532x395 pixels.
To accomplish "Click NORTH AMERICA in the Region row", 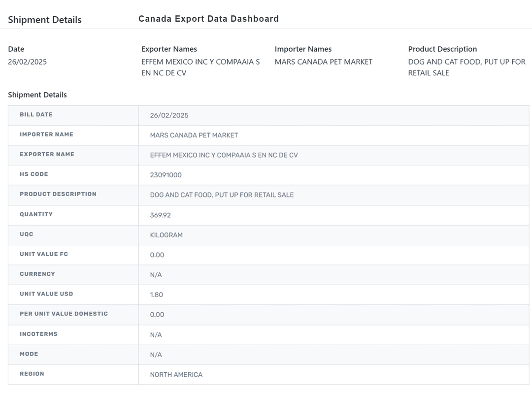I will coord(176,375).
